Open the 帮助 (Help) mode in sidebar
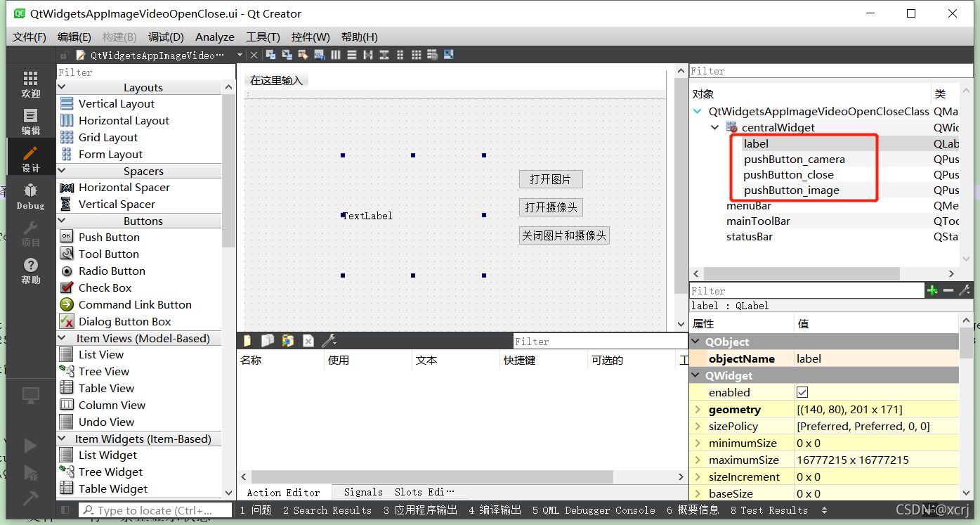This screenshot has height=525, width=980. pyautogui.click(x=30, y=271)
